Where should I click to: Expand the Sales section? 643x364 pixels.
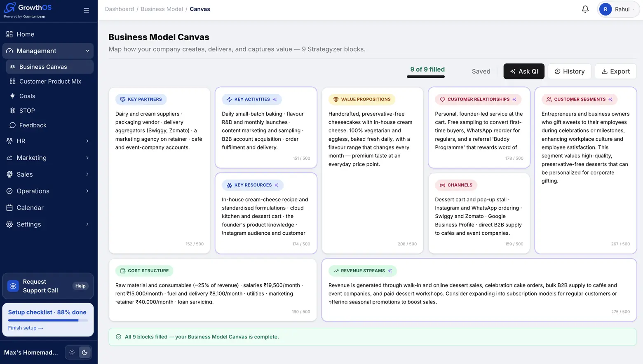click(48, 174)
